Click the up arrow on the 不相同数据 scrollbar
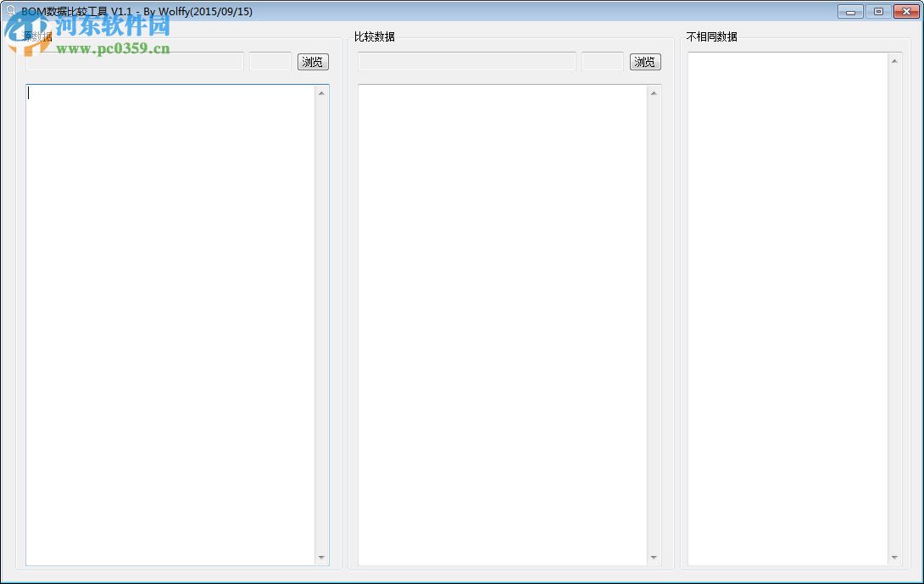This screenshot has width=924, height=584. coord(894,59)
